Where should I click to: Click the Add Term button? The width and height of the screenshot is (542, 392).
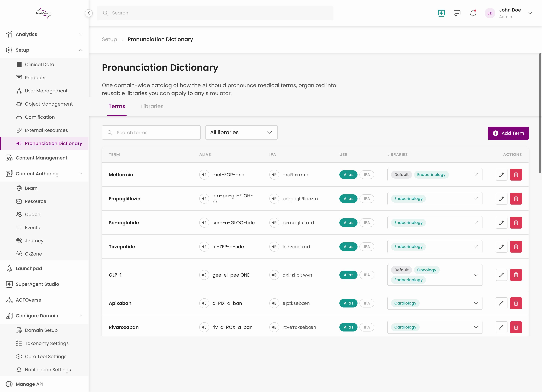click(508, 133)
